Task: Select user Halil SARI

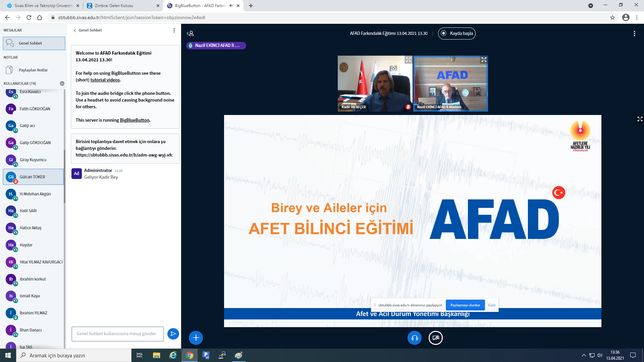Action: click(x=33, y=211)
